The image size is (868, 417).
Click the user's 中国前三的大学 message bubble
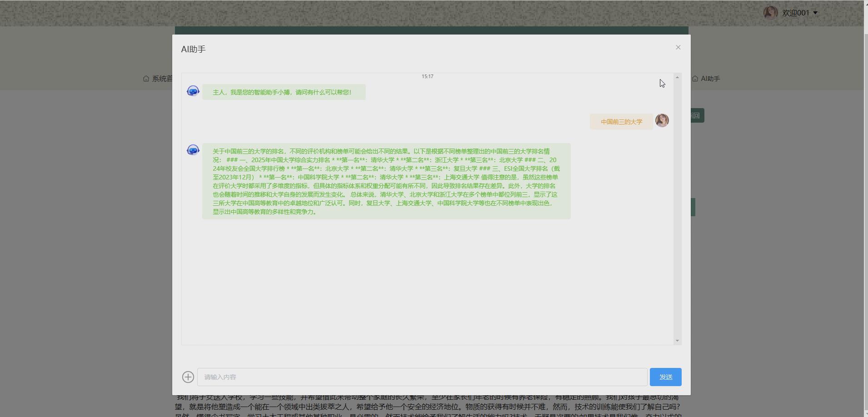click(x=621, y=121)
